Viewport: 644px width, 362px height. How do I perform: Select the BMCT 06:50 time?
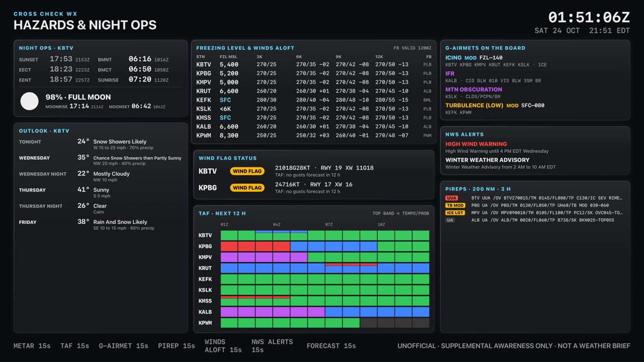coord(140,69)
